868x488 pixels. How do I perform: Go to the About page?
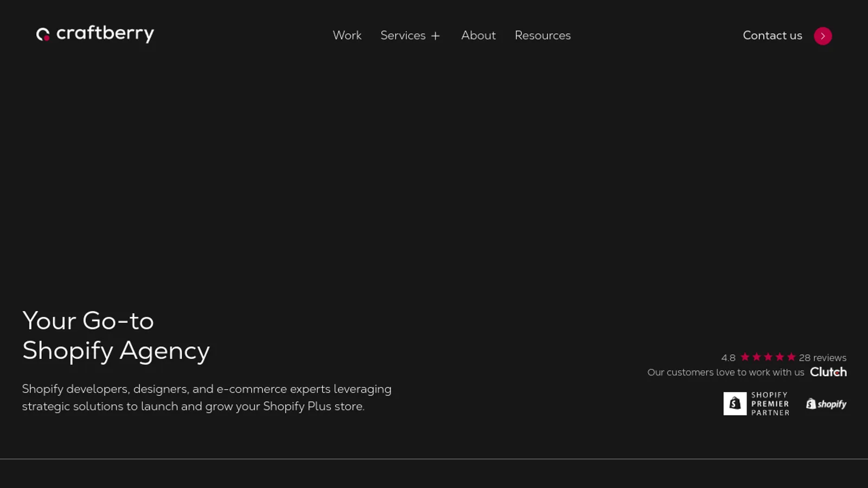click(x=478, y=35)
